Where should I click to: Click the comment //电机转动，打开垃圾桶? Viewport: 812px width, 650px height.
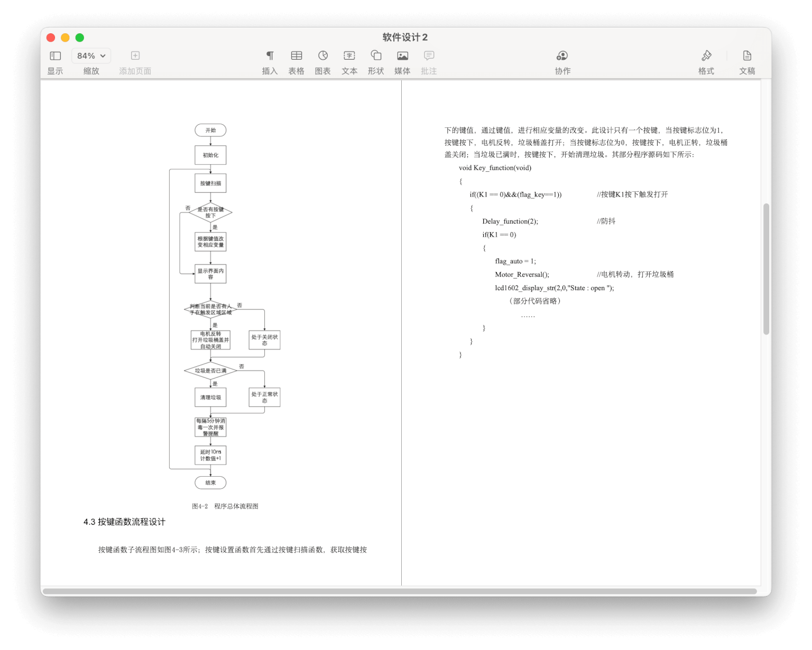(x=635, y=275)
